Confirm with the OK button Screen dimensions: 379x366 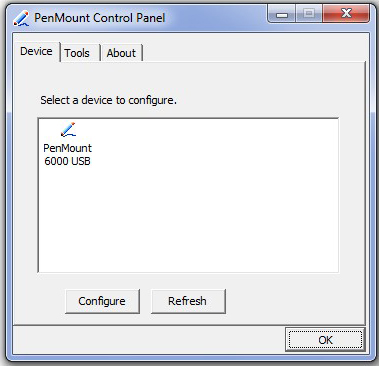325,340
